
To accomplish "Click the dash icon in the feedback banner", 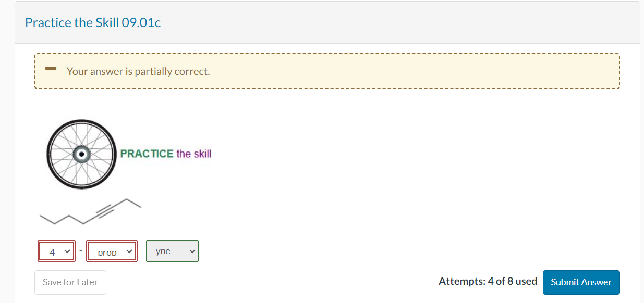I will pyautogui.click(x=50, y=68).
